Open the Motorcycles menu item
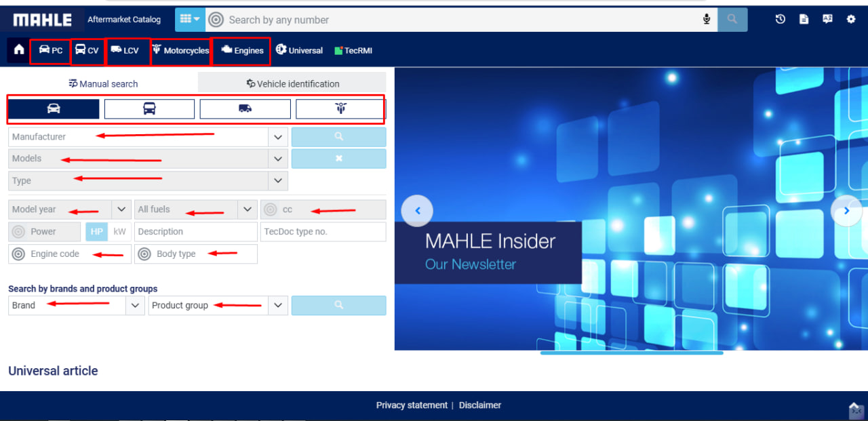The image size is (868, 421). coord(180,50)
